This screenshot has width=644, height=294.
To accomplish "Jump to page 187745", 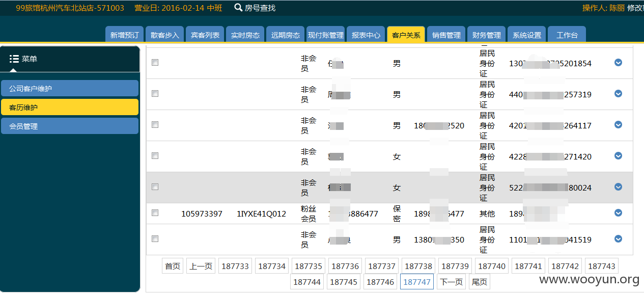I will point(344,282).
